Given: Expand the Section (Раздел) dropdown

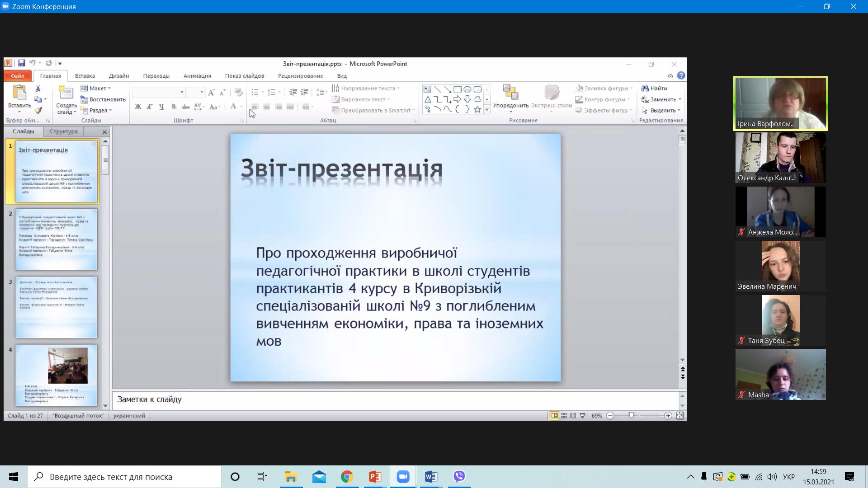Looking at the screenshot, I should coord(96,110).
